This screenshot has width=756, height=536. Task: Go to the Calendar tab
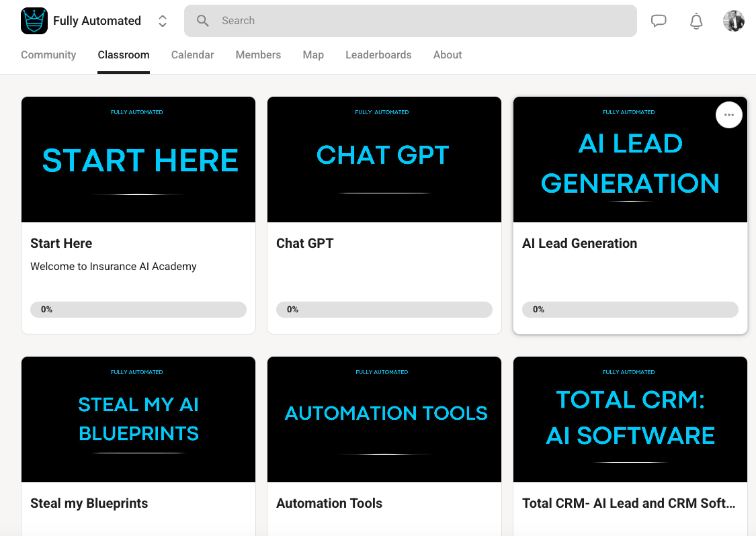(192, 55)
